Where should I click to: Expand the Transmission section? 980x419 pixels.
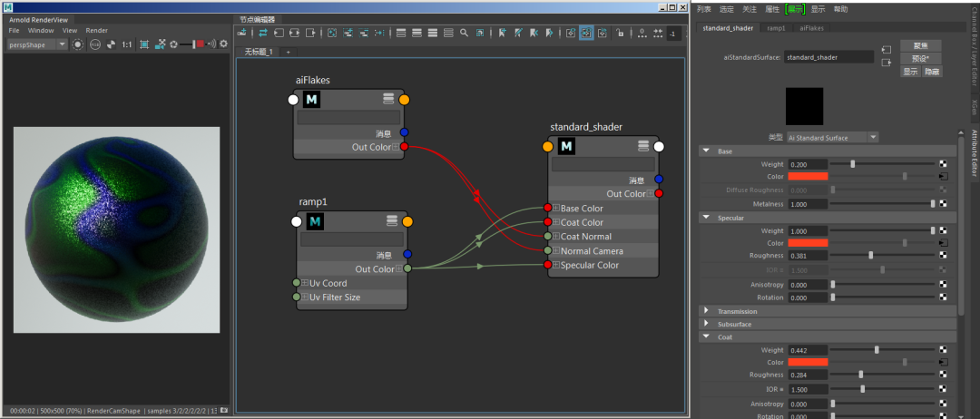pyautogui.click(x=707, y=311)
